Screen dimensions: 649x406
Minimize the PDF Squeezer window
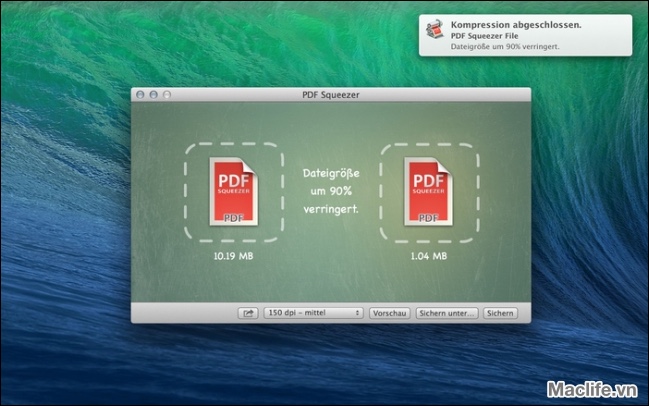[154, 94]
